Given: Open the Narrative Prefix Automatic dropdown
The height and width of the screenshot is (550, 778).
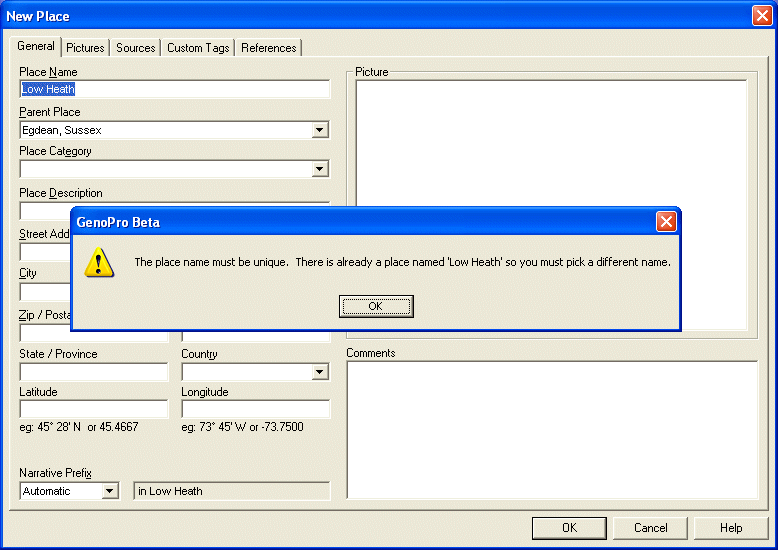Looking at the screenshot, I should 109,491.
